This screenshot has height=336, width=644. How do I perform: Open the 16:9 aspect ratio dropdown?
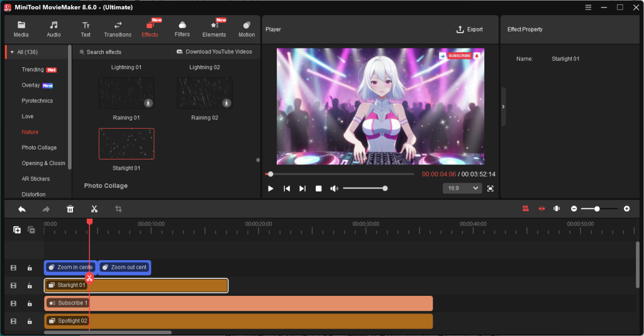[x=462, y=188]
